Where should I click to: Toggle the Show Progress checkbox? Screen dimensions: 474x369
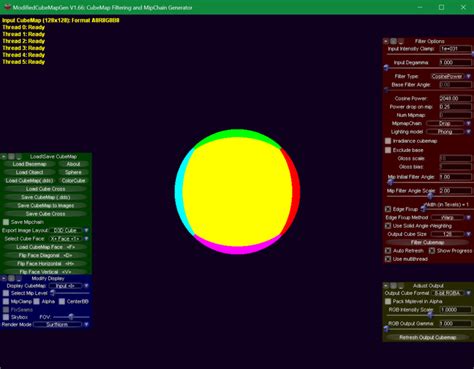pyautogui.click(x=432, y=251)
